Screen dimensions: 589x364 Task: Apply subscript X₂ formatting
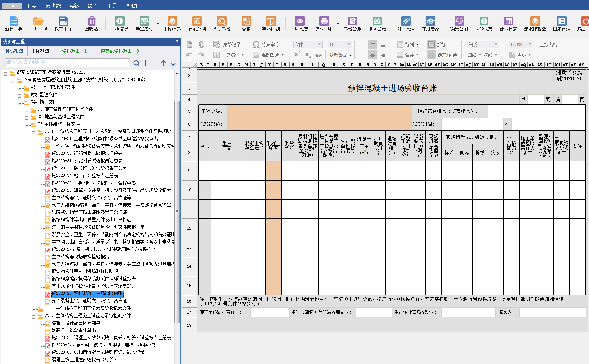click(x=308, y=55)
